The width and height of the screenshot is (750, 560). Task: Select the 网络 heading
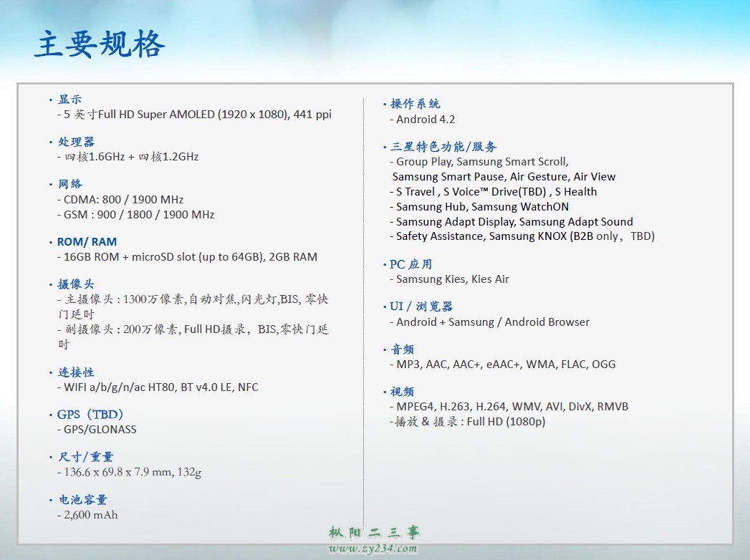pyautogui.click(x=69, y=184)
